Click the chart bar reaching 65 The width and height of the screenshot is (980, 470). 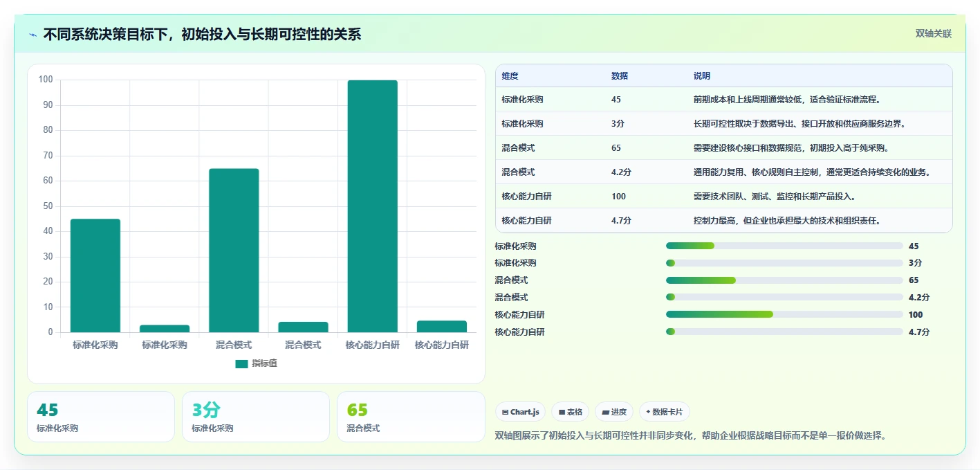pyautogui.click(x=234, y=251)
